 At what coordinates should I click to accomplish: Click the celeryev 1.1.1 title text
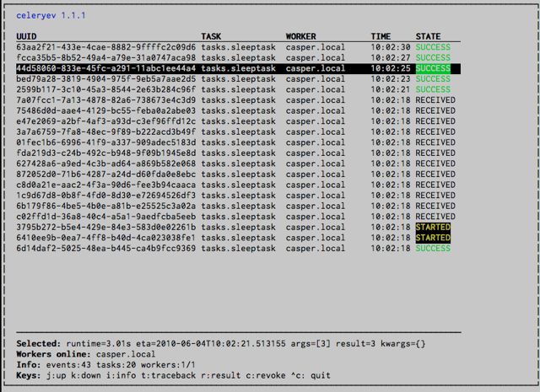coord(51,15)
